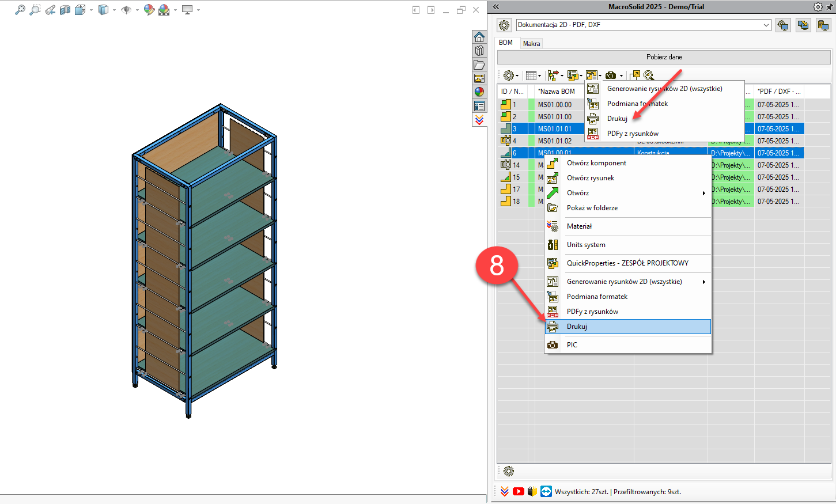Image resolution: width=836 pixels, height=504 pixels.
Task: Choose Pokaż w folderze from context menu
Action: [x=628, y=208]
